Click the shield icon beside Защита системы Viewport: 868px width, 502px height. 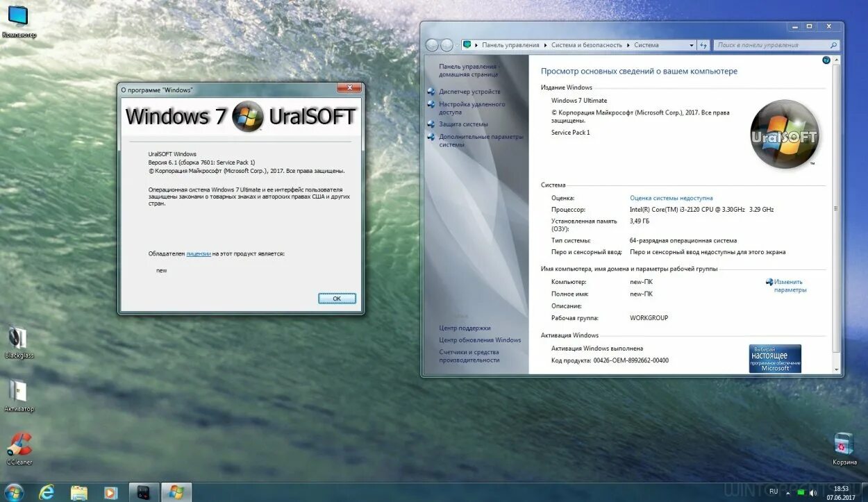pyautogui.click(x=431, y=124)
